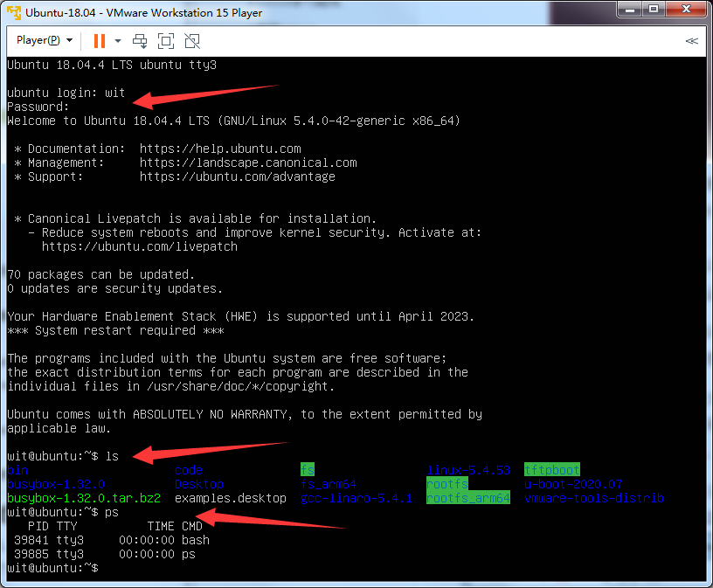Click the last wit@ubuntu:~$ prompt
The image size is (713, 588).
[52, 569]
